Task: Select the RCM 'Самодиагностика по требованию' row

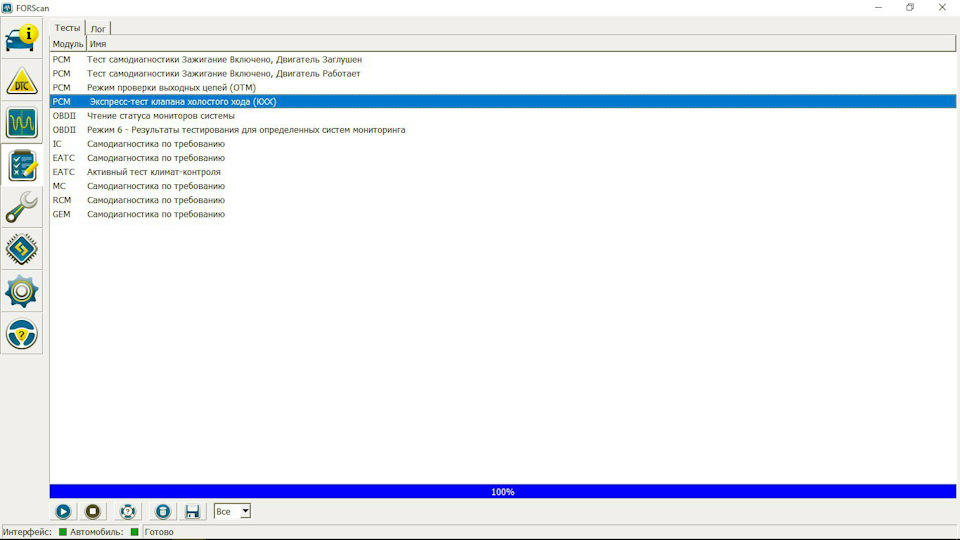Action: (x=503, y=200)
